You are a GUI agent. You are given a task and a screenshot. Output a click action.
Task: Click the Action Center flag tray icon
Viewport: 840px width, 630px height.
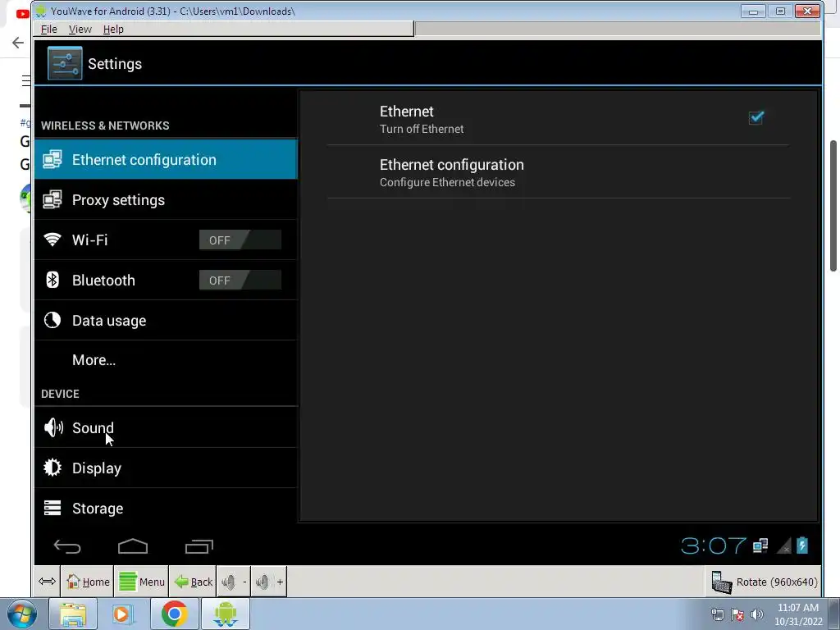coord(737,614)
